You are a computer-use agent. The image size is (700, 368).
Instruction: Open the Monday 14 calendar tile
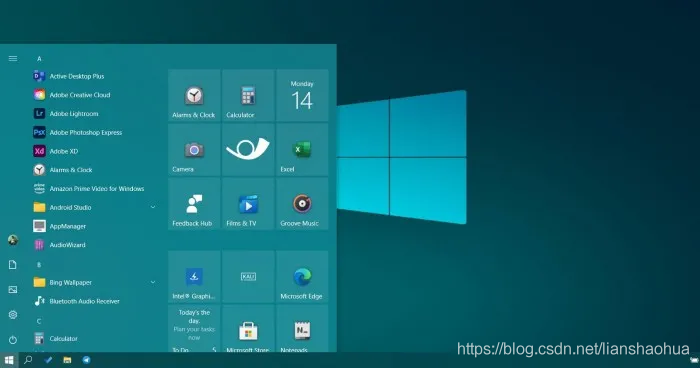tap(302, 95)
